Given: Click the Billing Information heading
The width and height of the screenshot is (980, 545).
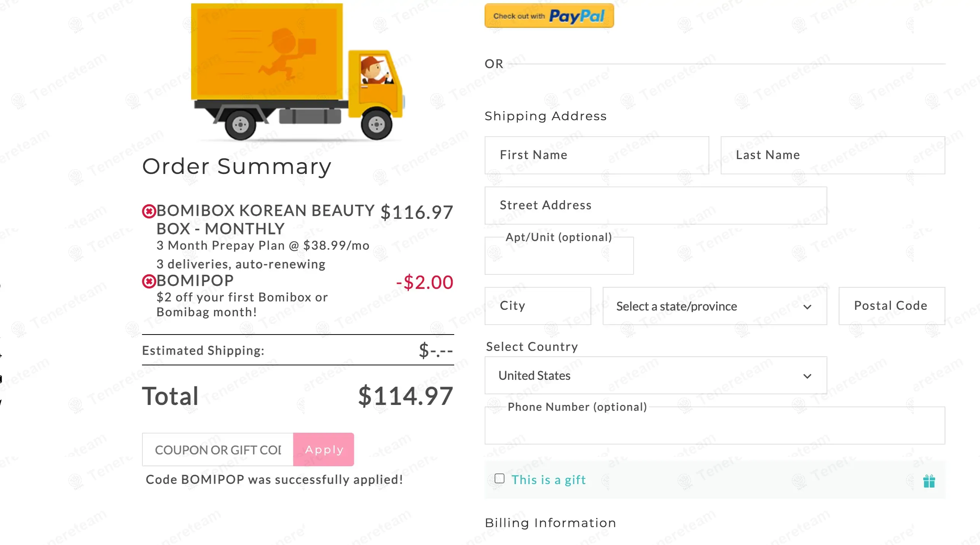Looking at the screenshot, I should click(550, 523).
